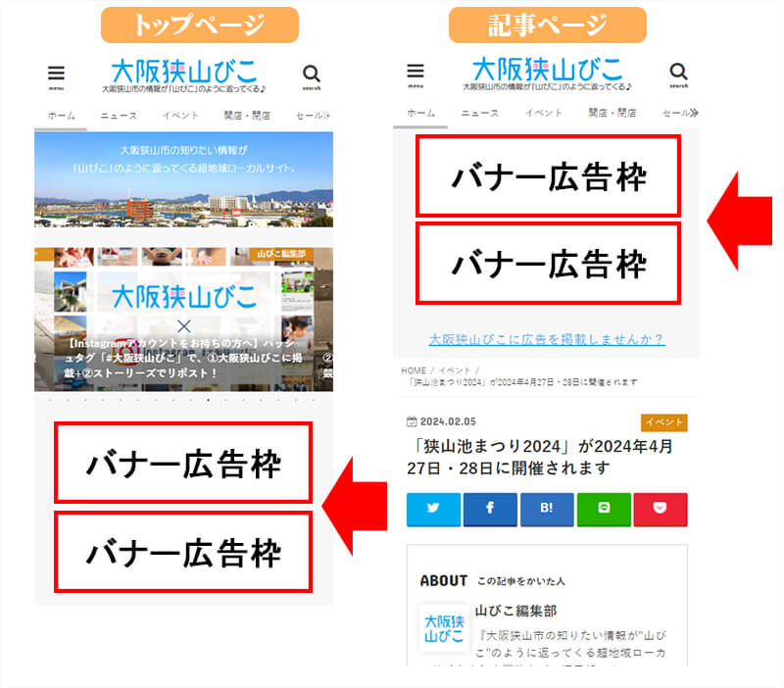The width and height of the screenshot is (784, 688).
Task: Open the イベント tab on the top page
Action: (180, 116)
